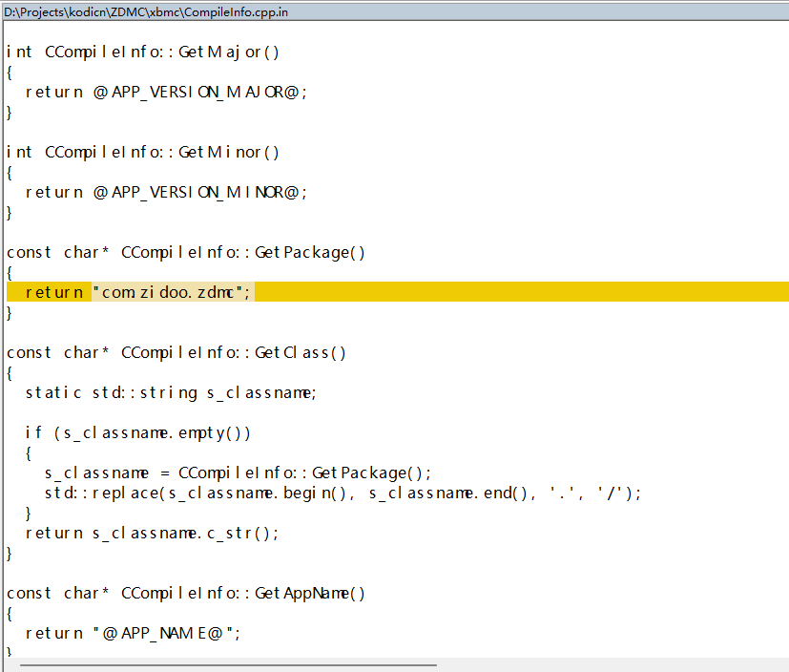
Task: Click the if (s_classname.empty()) condition
Action: (x=137, y=432)
